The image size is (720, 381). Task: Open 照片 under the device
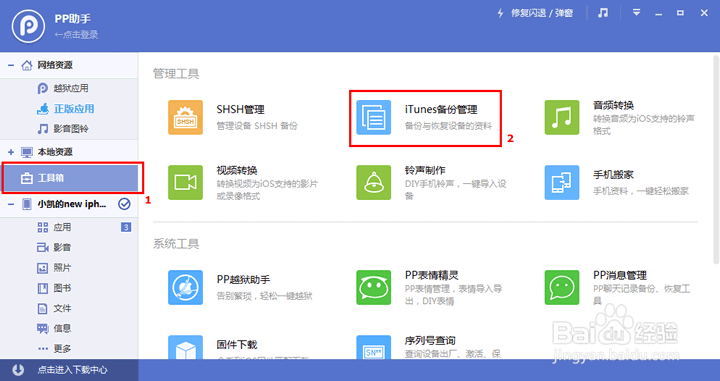click(x=62, y=268)
